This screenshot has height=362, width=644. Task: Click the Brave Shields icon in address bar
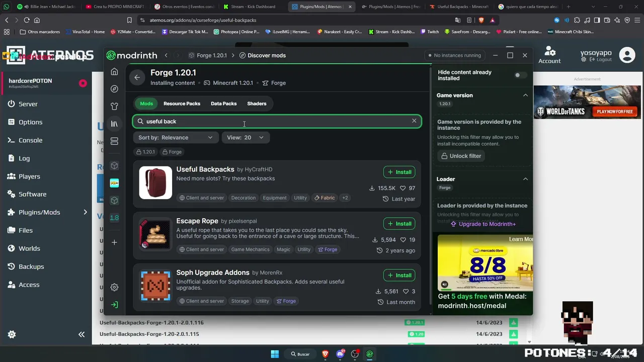pyautogui.click(x=481, y=20)
